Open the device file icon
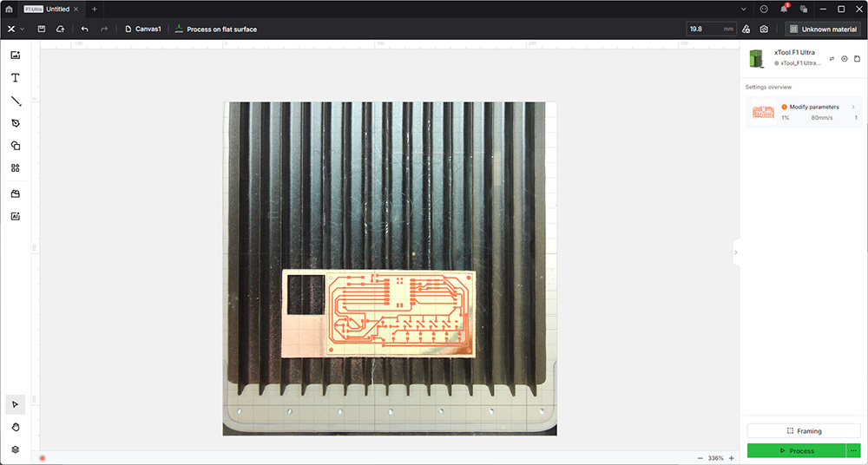 pos(857,59)
